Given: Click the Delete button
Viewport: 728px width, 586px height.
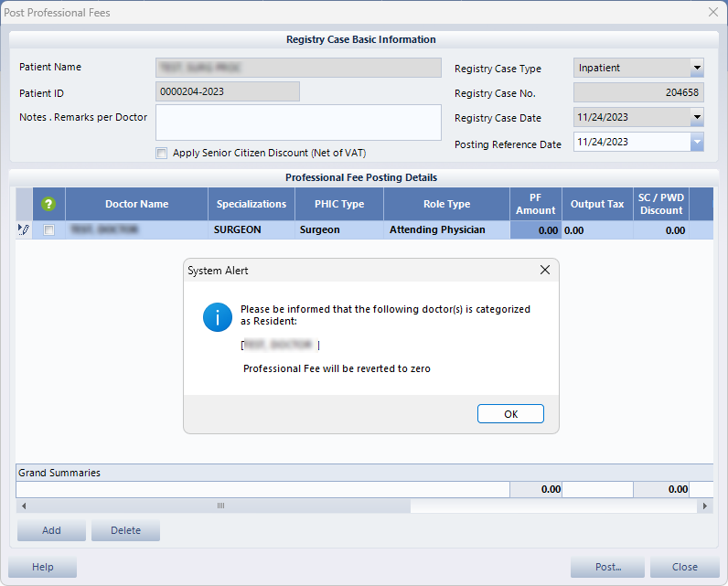Looking at the screenshot, I should pyautogui.click(x=125, y=530).
